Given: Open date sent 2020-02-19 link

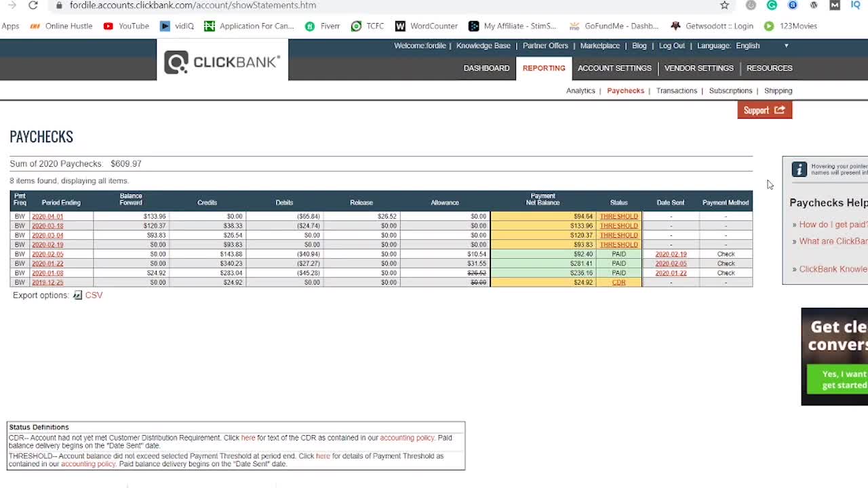Looking at the screenshot, I should (671, 254).
